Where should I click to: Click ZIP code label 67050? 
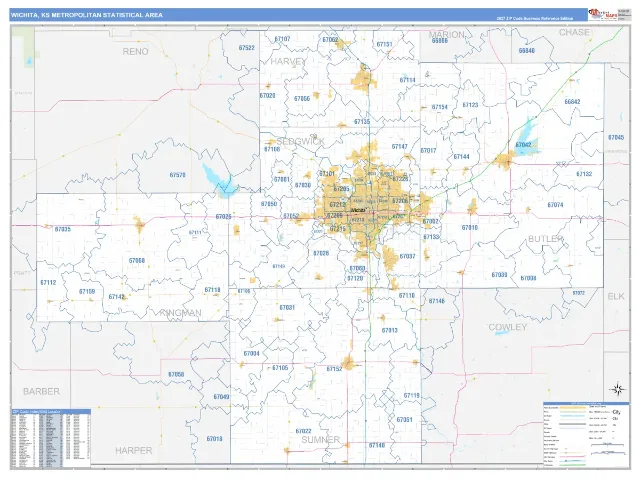[269, 204]
